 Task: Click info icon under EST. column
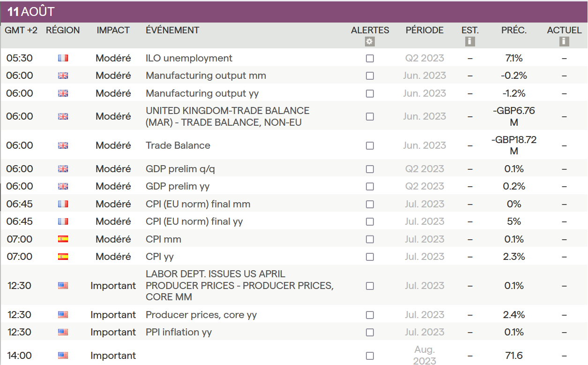click(470, 42)
